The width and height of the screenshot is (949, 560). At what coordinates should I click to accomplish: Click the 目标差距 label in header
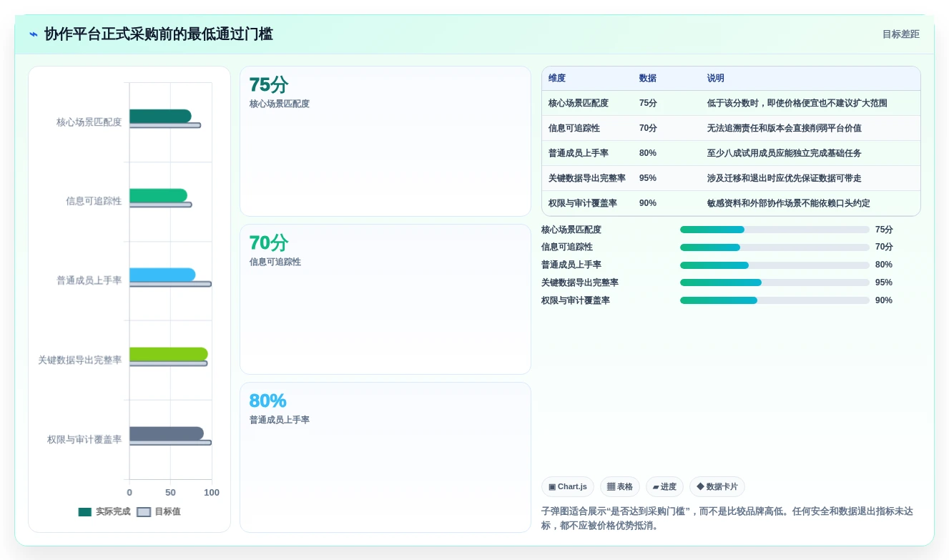click(x=900, y=34)
